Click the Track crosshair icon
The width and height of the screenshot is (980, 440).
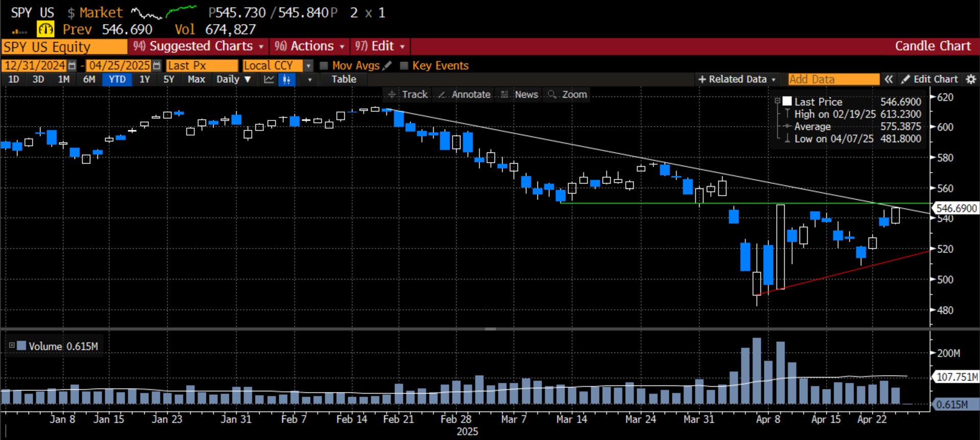[391, 95]
